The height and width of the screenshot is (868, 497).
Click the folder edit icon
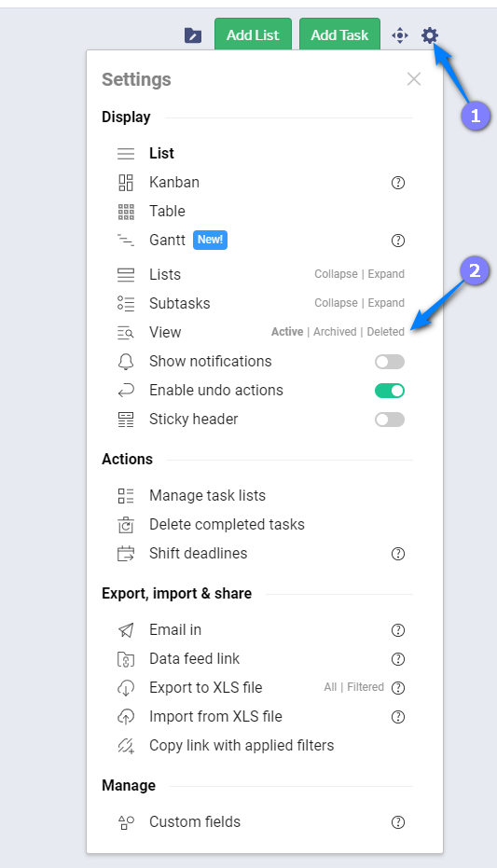tap(193, 35)
